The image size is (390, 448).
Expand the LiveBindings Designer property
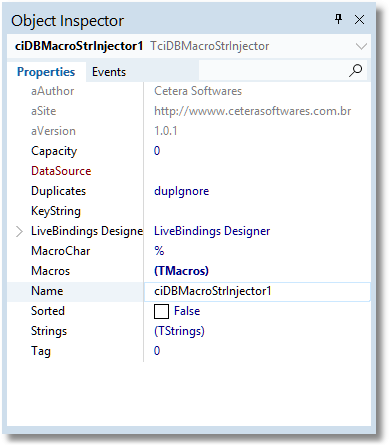coord(19,231)
